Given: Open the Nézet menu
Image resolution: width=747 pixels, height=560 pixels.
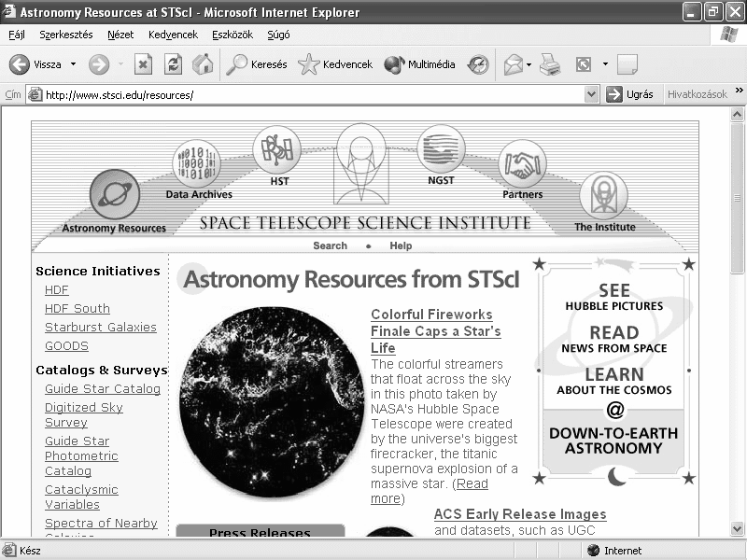Looking at the screenshot, I should (x=120, y=35).
